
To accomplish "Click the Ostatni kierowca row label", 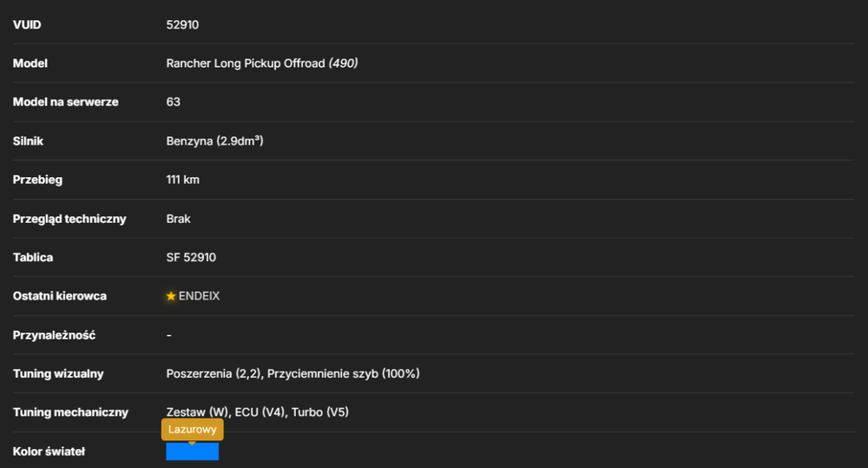I will click(59, 296).
